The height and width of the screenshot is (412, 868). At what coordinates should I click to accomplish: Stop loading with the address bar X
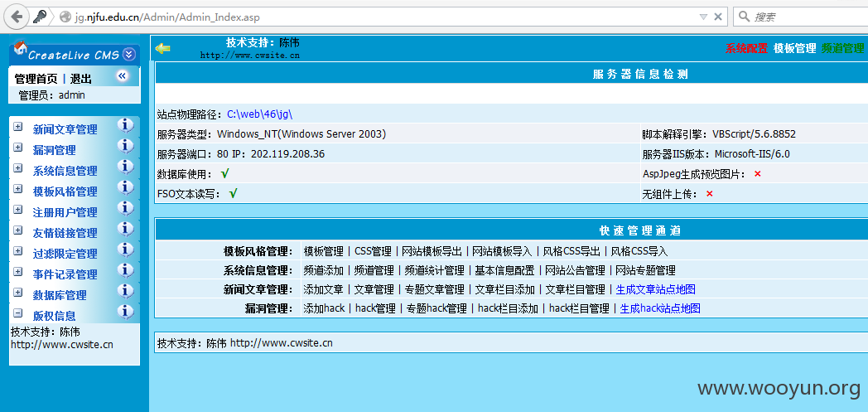[717, 17]
